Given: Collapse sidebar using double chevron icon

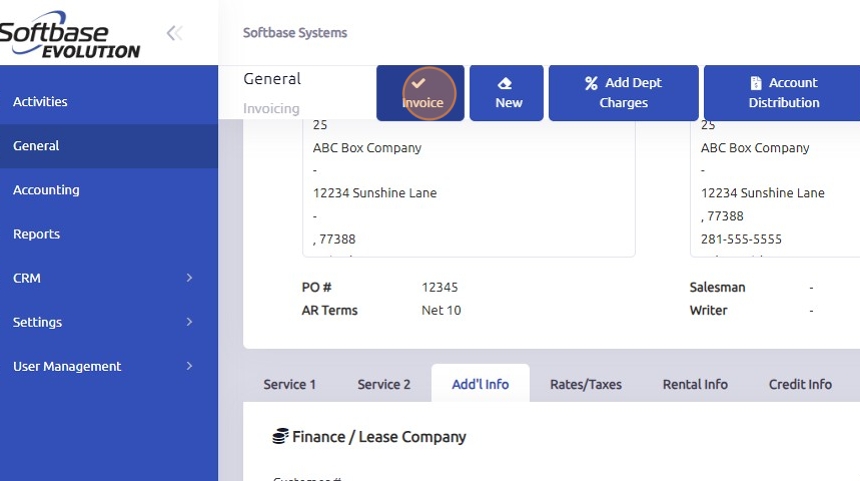Looking at the screenshot, I should tap(174, 33).
